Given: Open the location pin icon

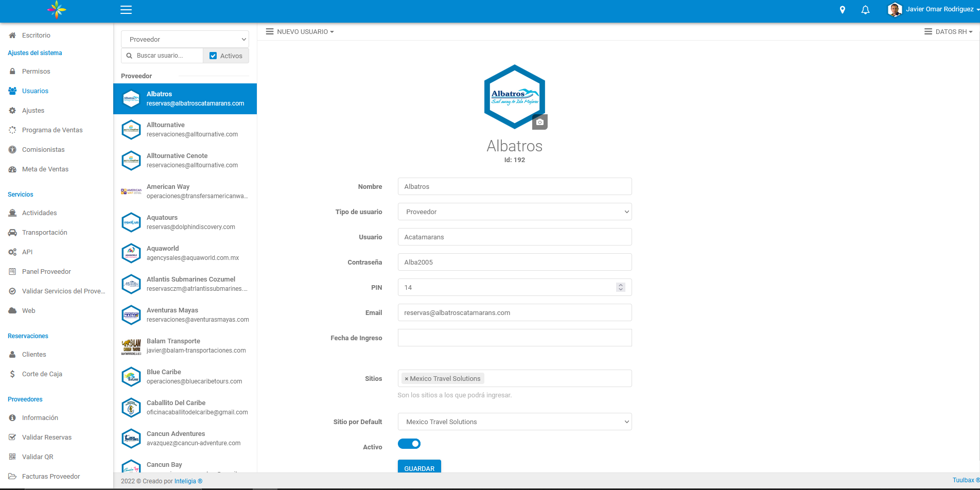Looking at the screenshot, I should [843, 10].
